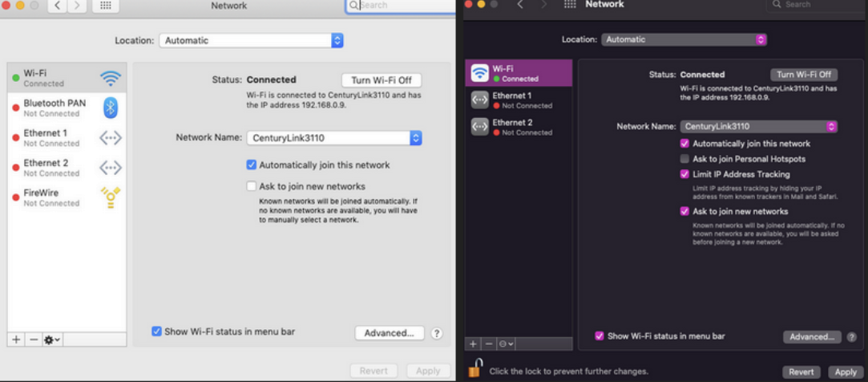Image resolution: width=868 pixels, height=382 pixels.
Task: Toggle Show Wi-Fi status in menu bar, light window
Action: [x=156, y=331]
